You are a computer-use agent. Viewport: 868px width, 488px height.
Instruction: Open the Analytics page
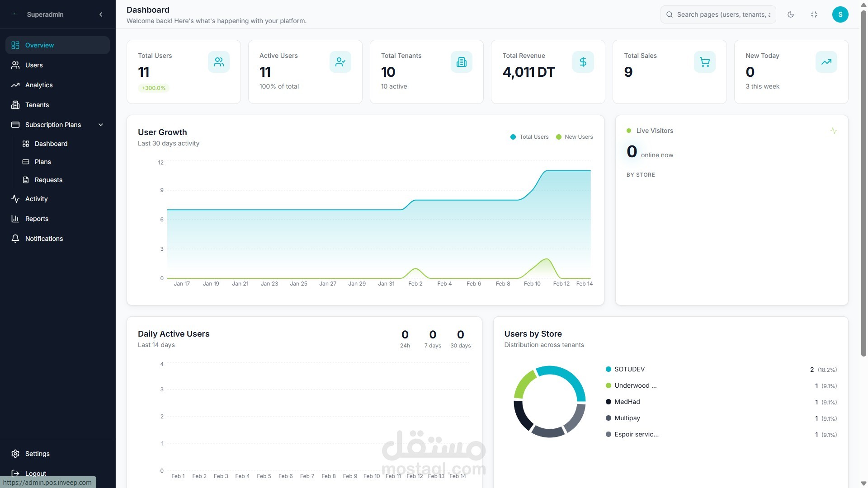click(x=39, y=85)
